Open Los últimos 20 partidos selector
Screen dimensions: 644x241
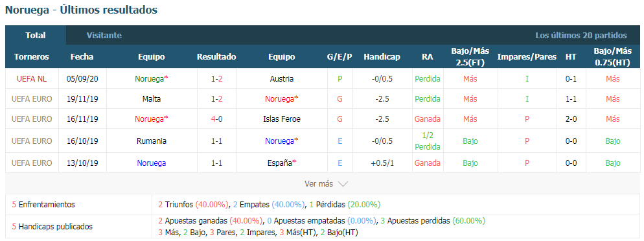coord(581,36)
